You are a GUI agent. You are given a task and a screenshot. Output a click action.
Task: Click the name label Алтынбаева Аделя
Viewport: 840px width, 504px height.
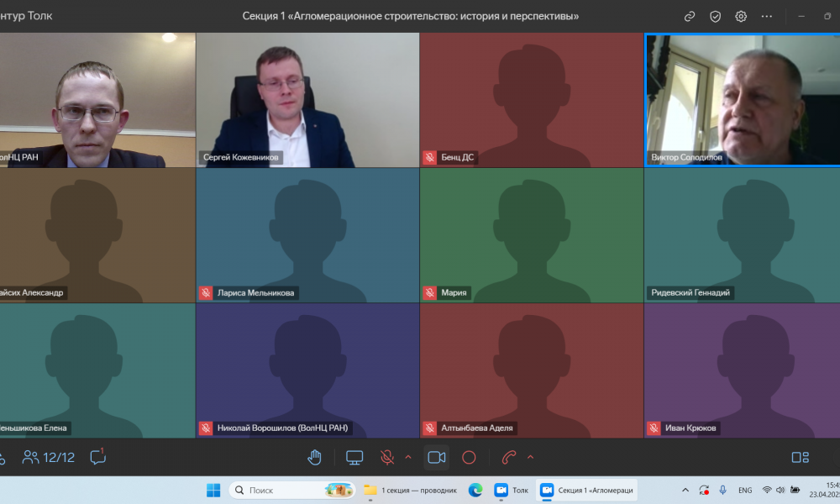coord(477,428)
